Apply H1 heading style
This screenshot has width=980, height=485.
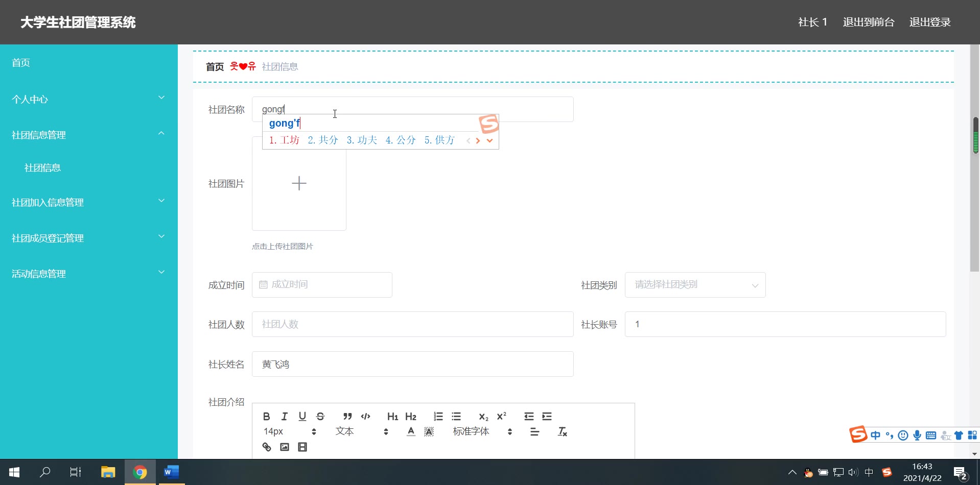(x=392, y=416)
